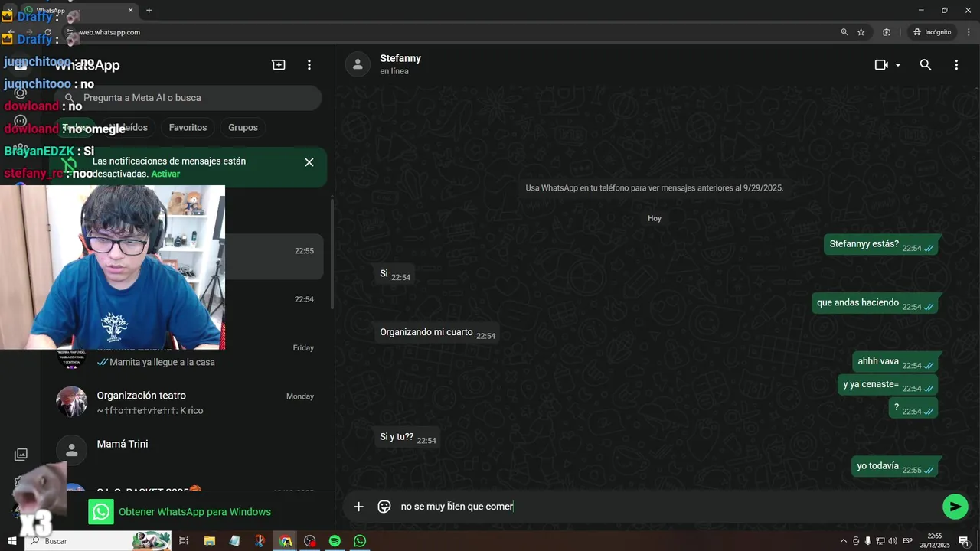Send the typed message
Viewport: 980px width, 551px height.
[x=955, y=507]
